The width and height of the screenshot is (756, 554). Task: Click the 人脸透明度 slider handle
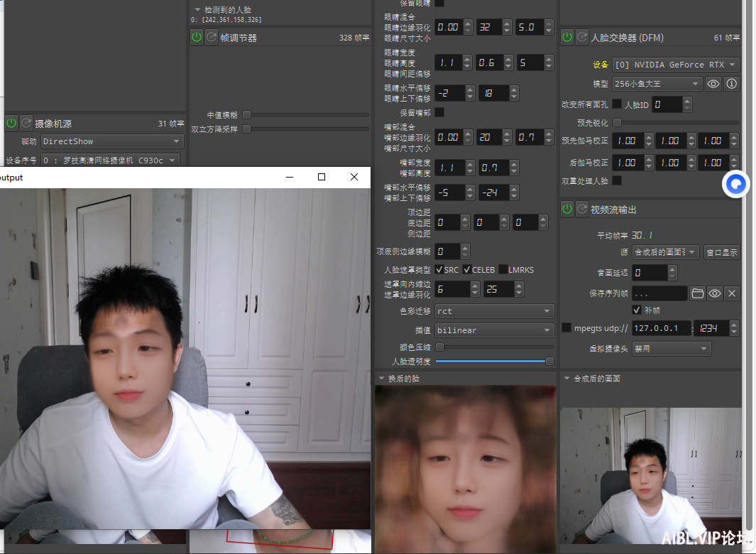tap(549, 361)
